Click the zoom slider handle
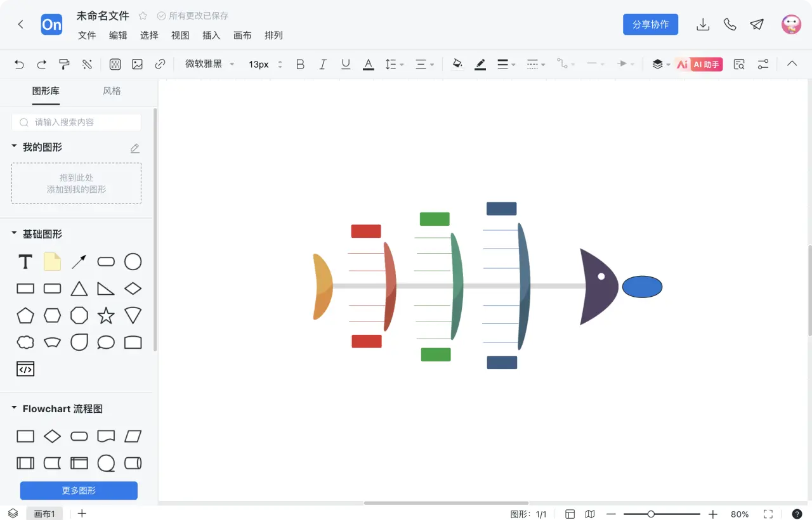Screen dimensions: 812x520 coord(651,514)
